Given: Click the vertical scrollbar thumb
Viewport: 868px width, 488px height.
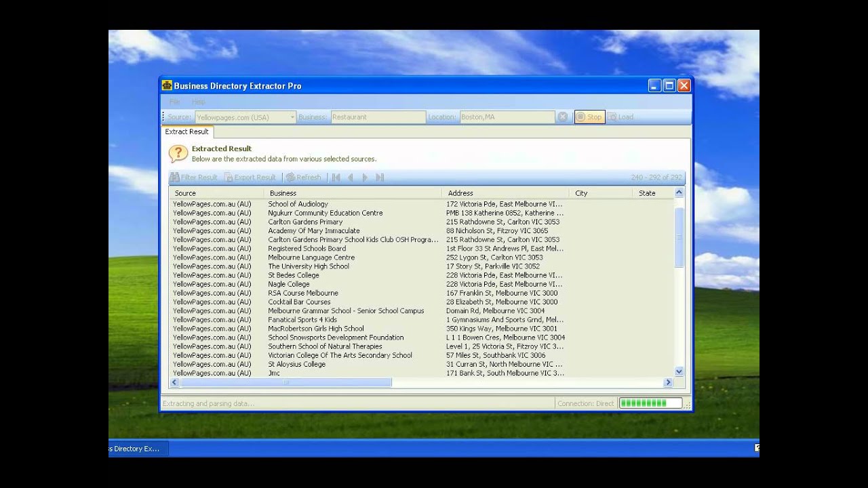Looking at the screenshot, I should [679, 237].
